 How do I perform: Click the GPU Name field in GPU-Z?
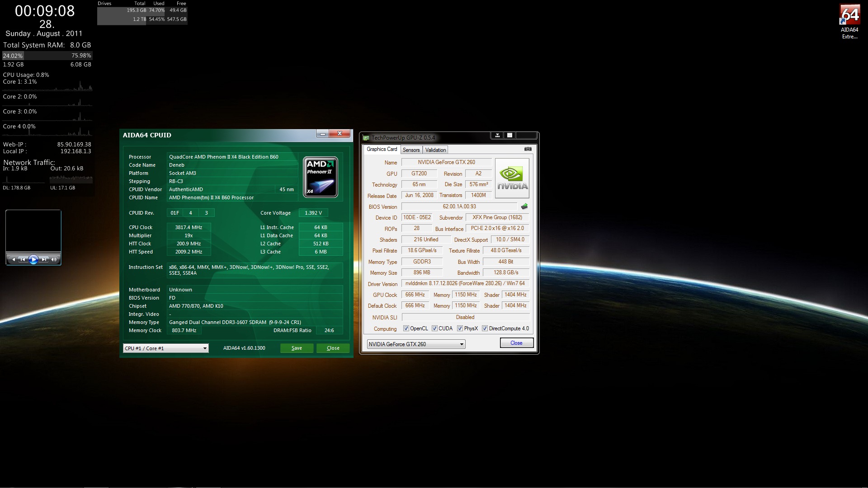pyautogui.click(x=447, y=162)
